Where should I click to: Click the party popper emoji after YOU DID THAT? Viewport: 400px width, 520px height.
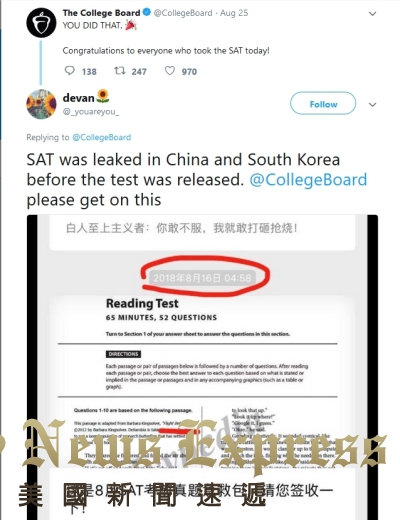131,25
